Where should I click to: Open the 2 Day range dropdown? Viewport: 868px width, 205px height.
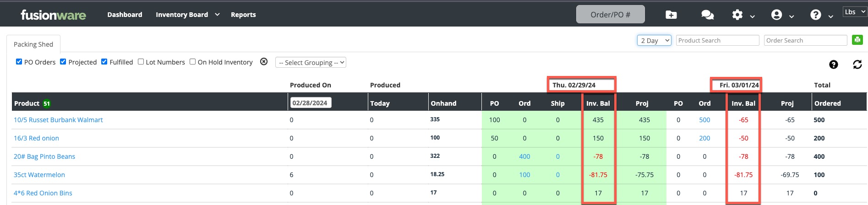click(x=654, y=40)
